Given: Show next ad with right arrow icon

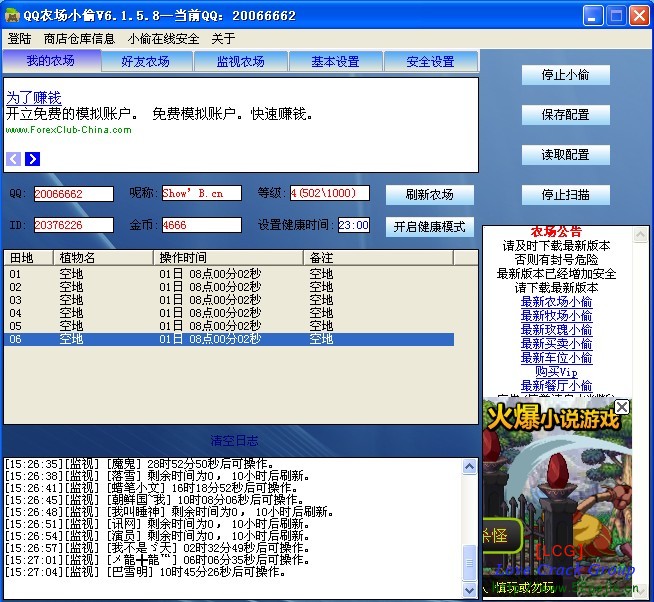Looking at the screenshot, I should pyautogui.click(x=33, y=159).
